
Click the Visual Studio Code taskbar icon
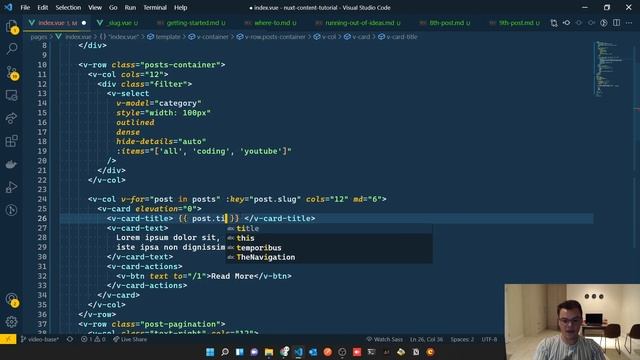tap(298, 352)
